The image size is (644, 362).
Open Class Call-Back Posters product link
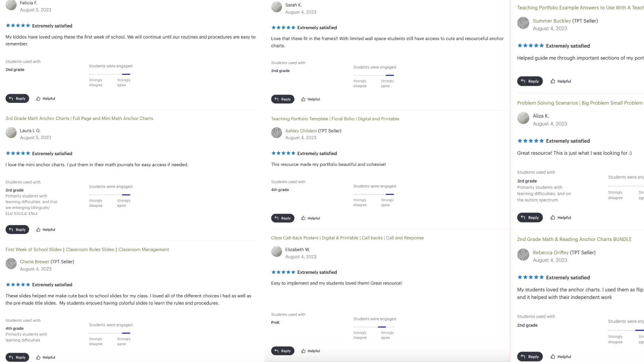[x=347, y=238]
